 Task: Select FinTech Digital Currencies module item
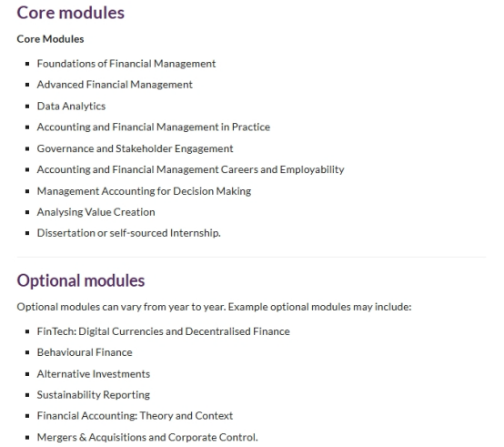coord(163,331)
